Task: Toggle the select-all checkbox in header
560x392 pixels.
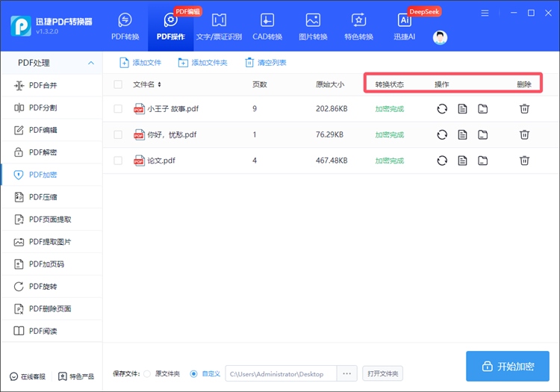Action: tap(118, 84)
